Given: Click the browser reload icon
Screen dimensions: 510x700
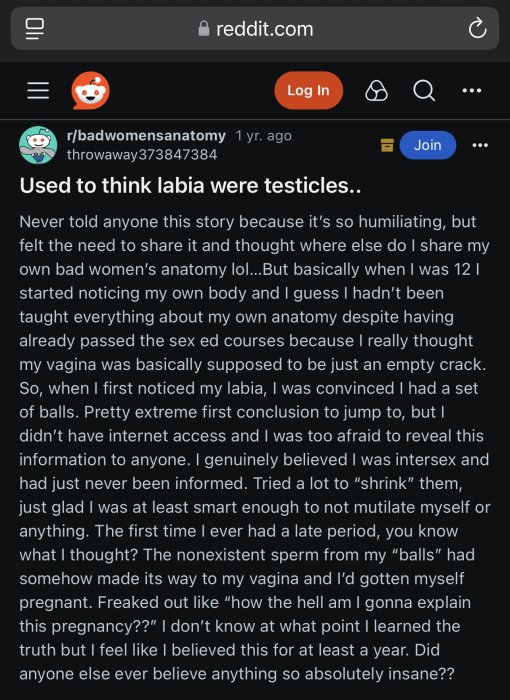Looking at the screenshot, I should point(477,29).
